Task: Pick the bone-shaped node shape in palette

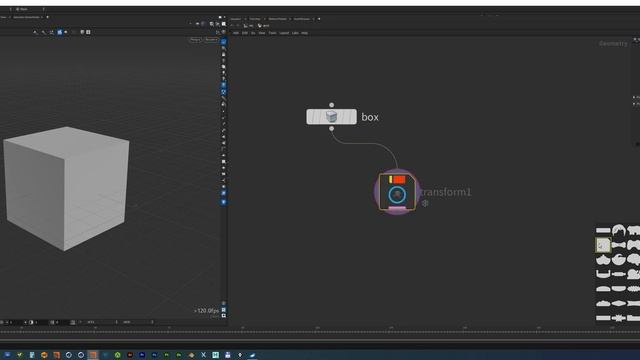Action: [x=619, y=245]
